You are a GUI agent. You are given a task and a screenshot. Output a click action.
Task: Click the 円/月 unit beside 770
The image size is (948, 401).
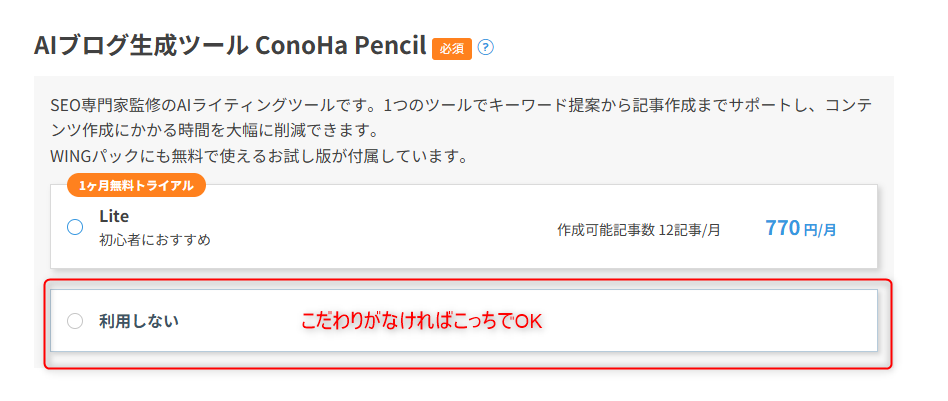[820, 230]
